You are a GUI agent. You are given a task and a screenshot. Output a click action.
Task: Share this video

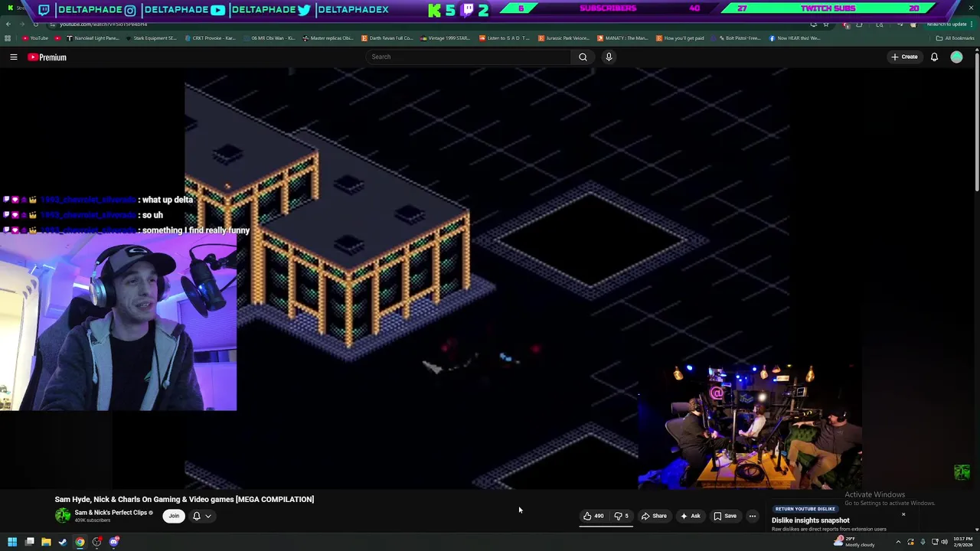654,516
